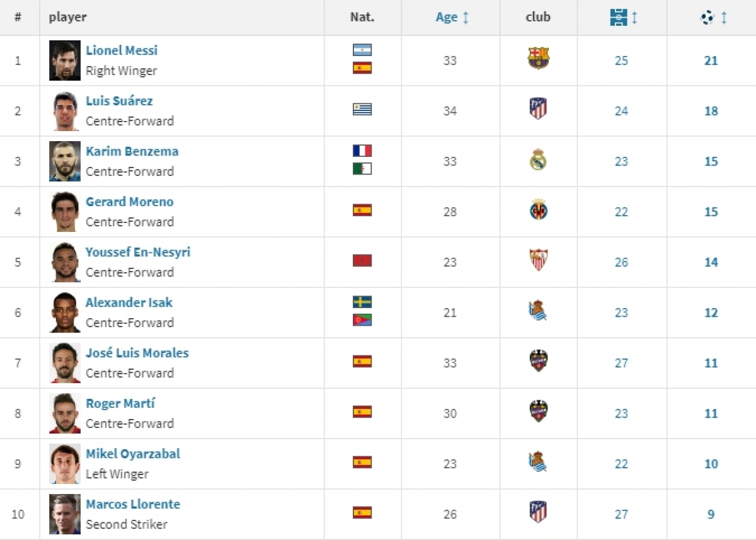Open Mikel Oyarzabal player profile link
Viewport: 756px width, 540px height.
click(x=133, y=454)
